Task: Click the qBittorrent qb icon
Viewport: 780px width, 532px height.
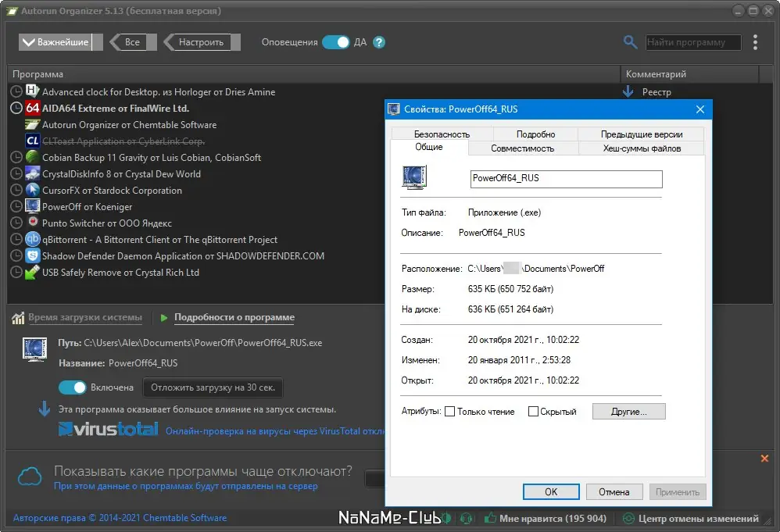Action: [32, 239]
